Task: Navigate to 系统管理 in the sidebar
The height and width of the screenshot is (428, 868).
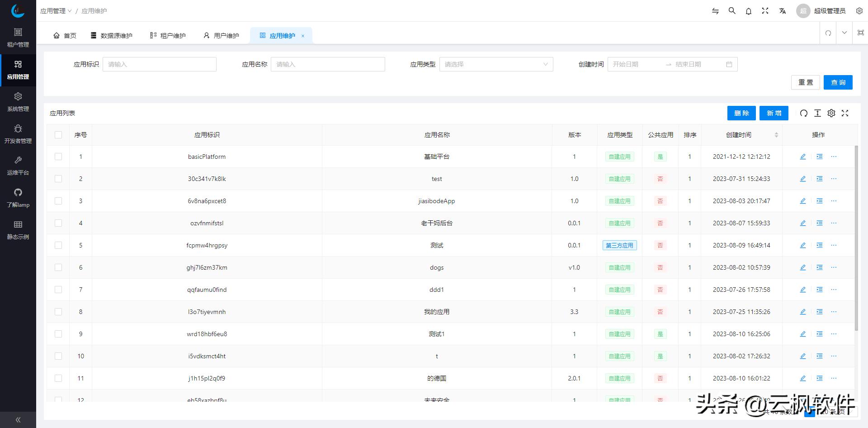Action: point(18,101)
